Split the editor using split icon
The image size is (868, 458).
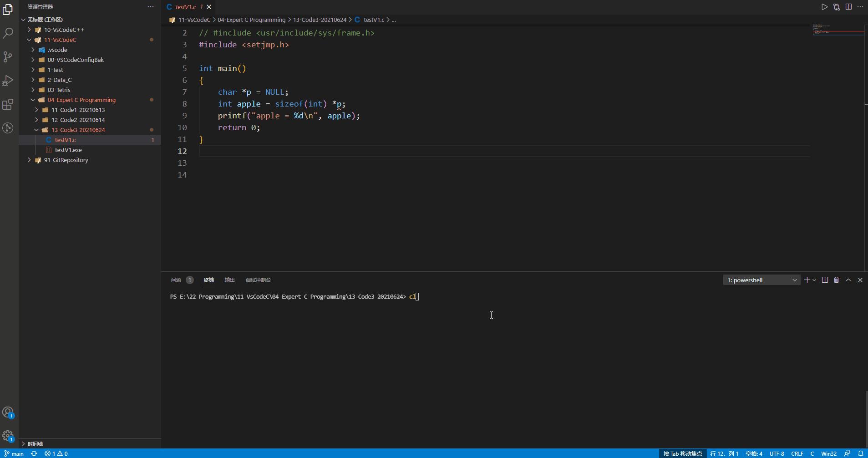(848, 7)
